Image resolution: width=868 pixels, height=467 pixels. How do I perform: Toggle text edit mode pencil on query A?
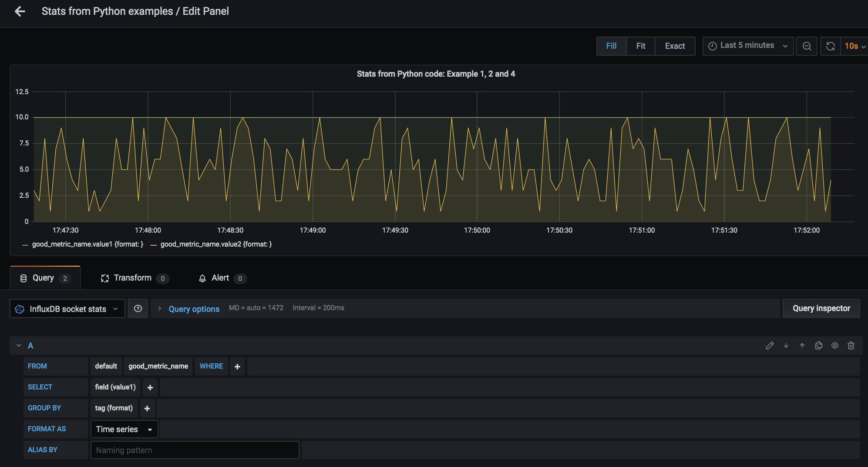point(770,345)
